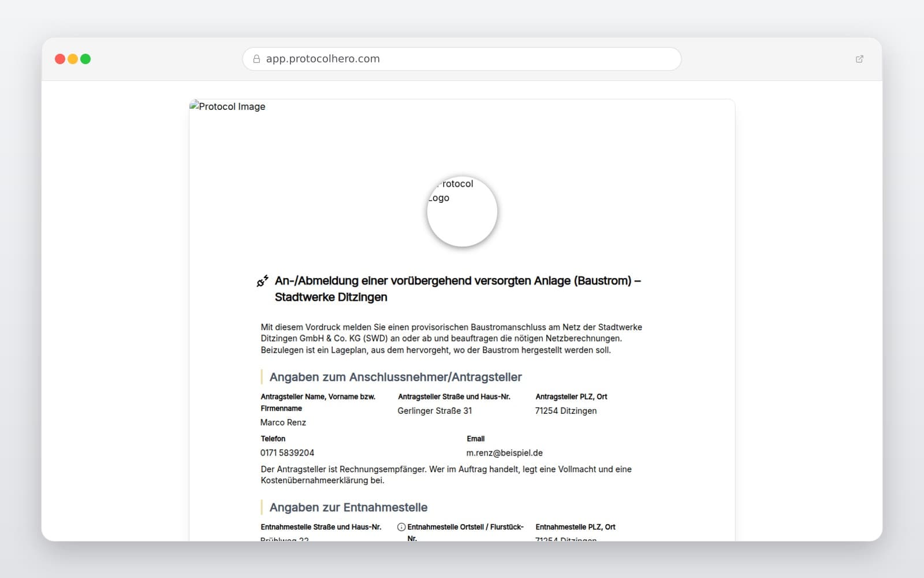Click the red close window button

pyautogui.click(x=60, y=59)
